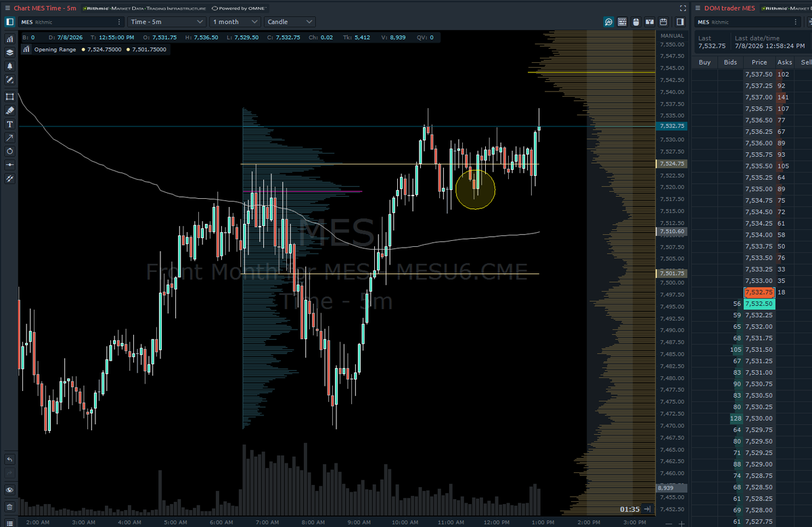Screen dimensions: 812x527
Task: Select the pencil drawing tool
Action: 9,80
